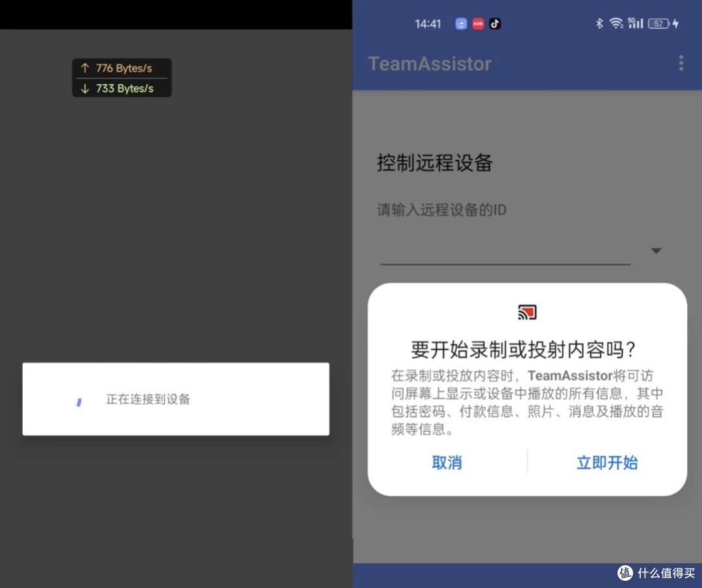
Task: Tap the 控制远程设备 heading
Action: pyautogui.click(x=435, y=162)
